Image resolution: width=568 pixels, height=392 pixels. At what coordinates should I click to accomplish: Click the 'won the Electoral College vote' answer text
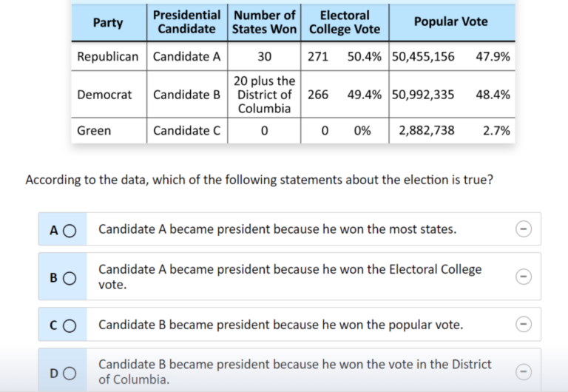pos(290,277)
